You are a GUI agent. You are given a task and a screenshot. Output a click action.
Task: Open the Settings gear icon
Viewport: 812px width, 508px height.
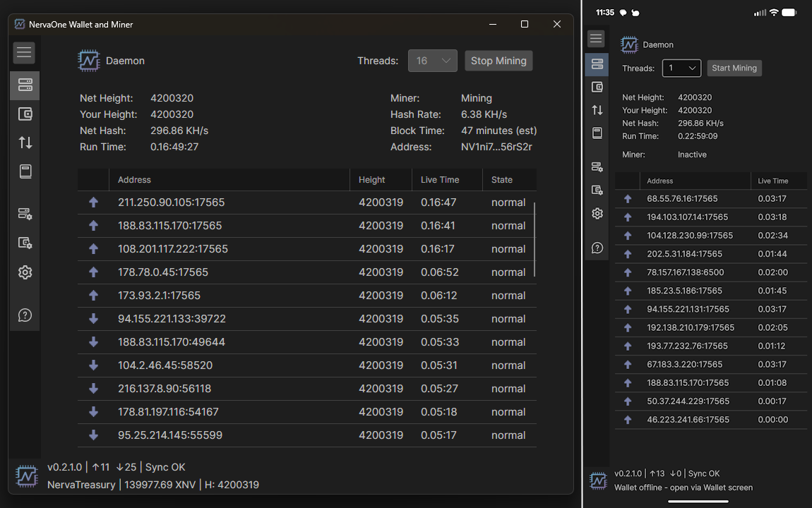click(x=24, y=272)
